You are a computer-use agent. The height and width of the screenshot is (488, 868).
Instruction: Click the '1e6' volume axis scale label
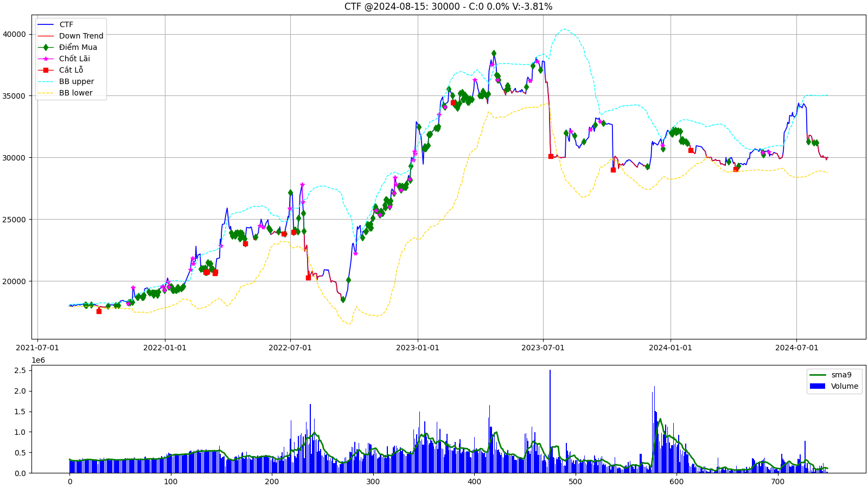click(38, 360)
